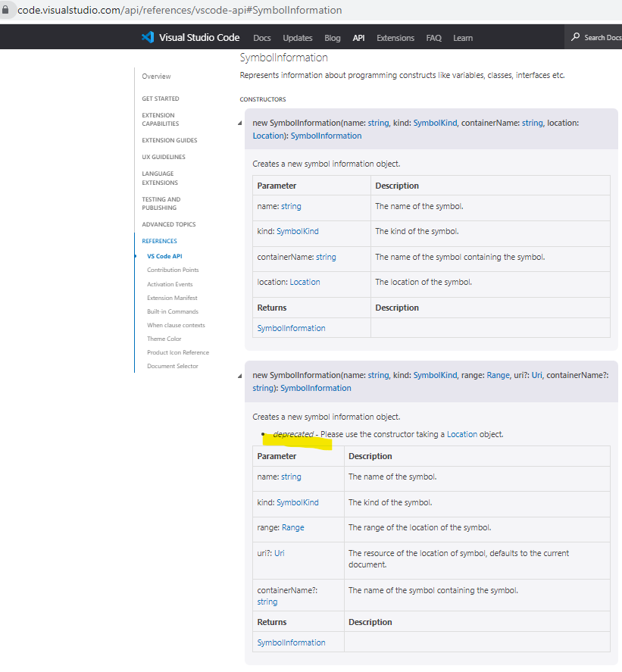Open the Location type link
The height and width of the screenshot is (672, 622).
coord(266,135)
